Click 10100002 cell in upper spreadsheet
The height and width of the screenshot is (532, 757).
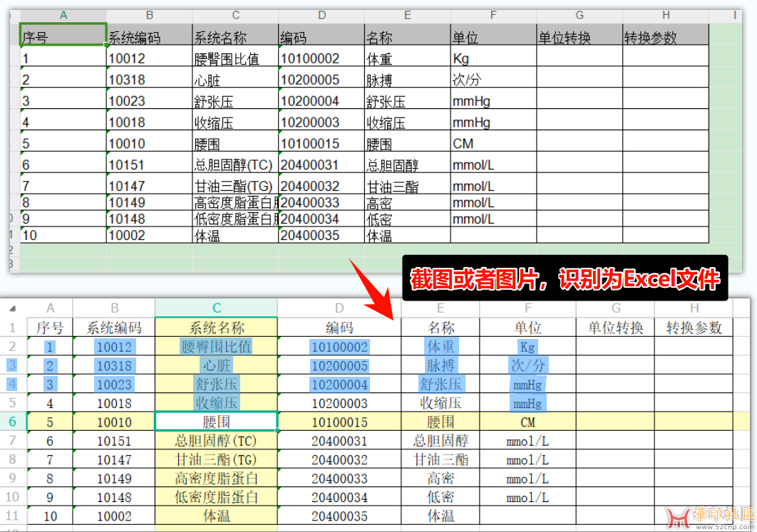pyautogui.click(x=321, y=56)
